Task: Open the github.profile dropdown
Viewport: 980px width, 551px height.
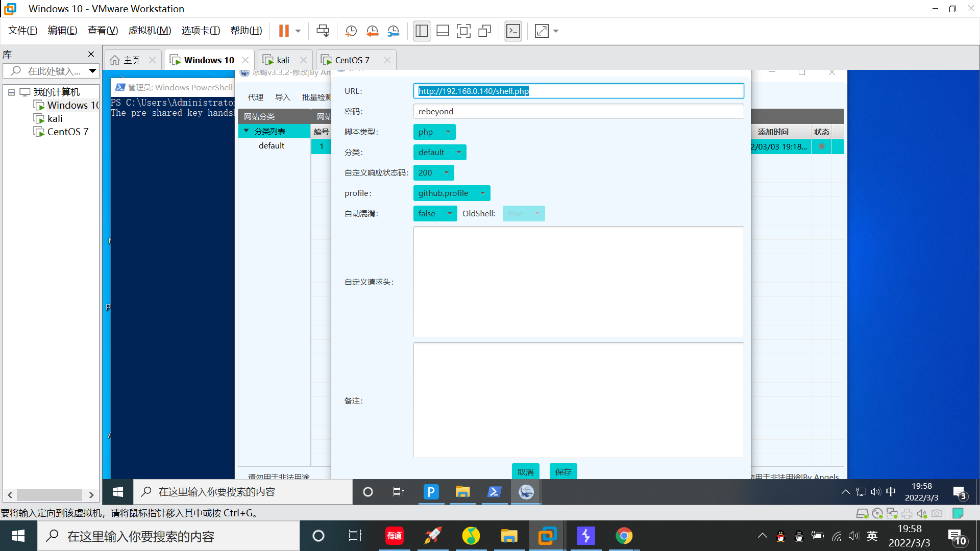Action: tap(451, 193)
